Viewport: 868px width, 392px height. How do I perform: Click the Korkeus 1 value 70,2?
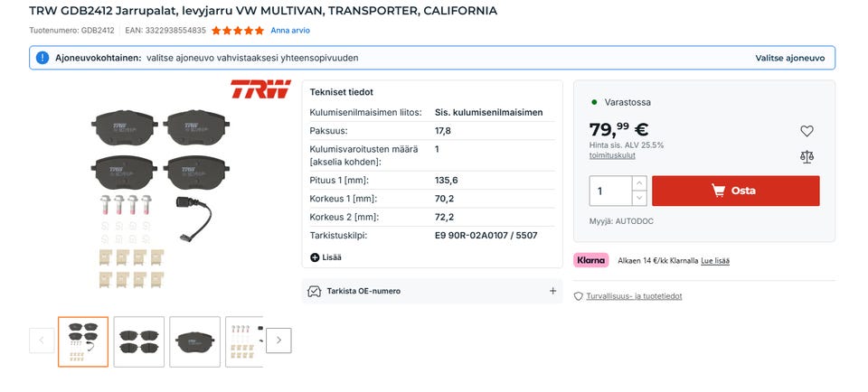pyautogui.click(x=444, y=199)
